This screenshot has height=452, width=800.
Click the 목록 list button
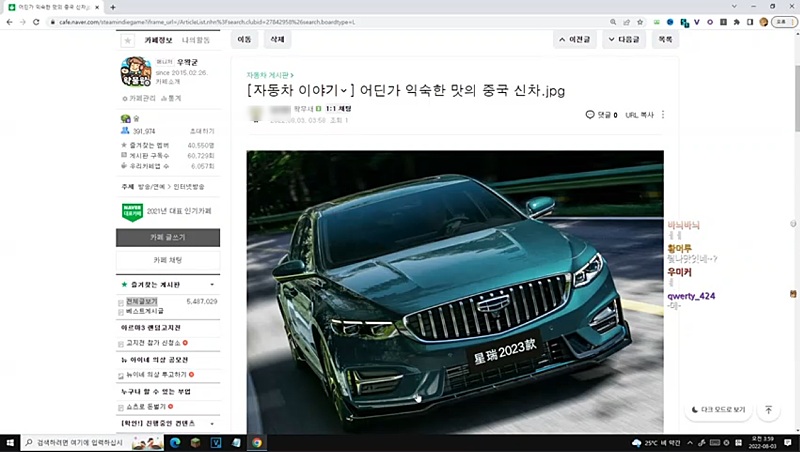coord(665,39)
